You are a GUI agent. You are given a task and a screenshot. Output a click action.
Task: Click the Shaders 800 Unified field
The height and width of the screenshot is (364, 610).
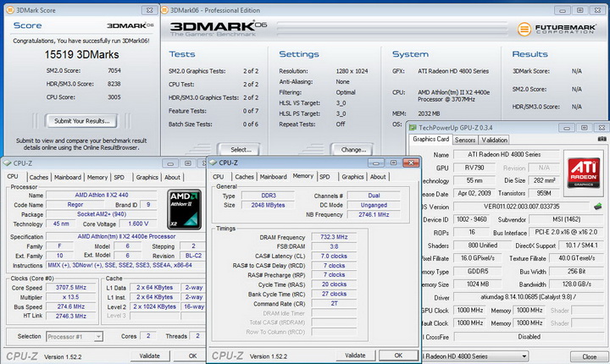[482, 245]
